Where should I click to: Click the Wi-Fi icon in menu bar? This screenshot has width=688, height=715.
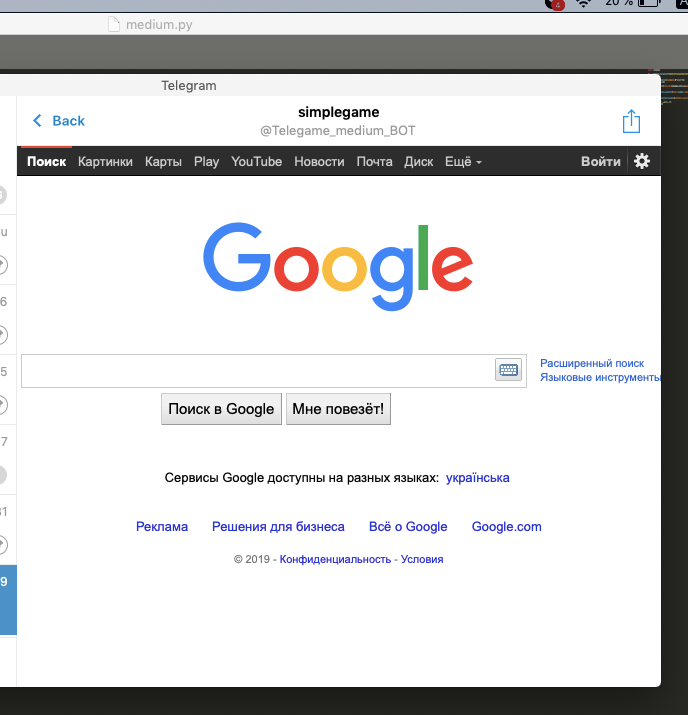click(584, 4)
